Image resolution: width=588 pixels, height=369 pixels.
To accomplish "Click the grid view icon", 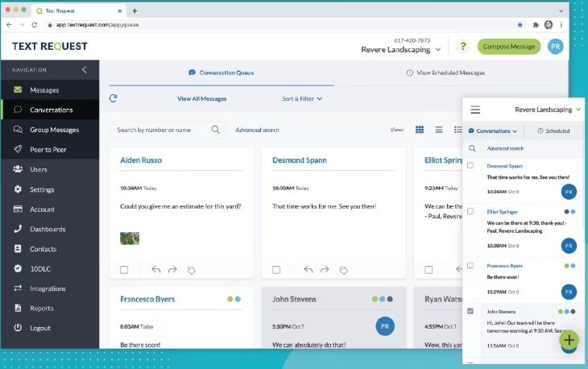I will (419, 129).
